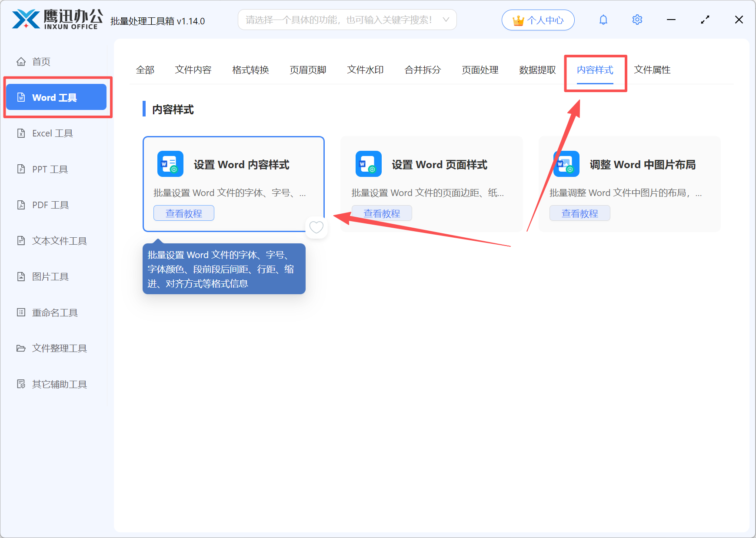Open the 文件整理工具 folder icon
756x538 pixels.
(21, 348)
